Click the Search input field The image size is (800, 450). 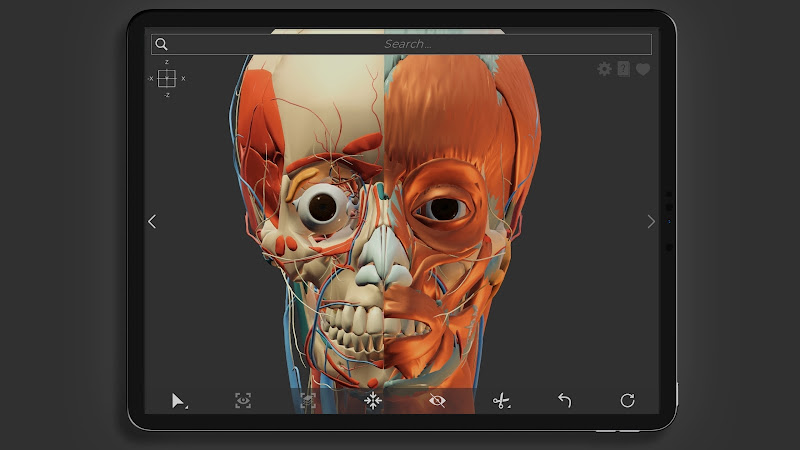pyautogui.click(x=408, y=44)
